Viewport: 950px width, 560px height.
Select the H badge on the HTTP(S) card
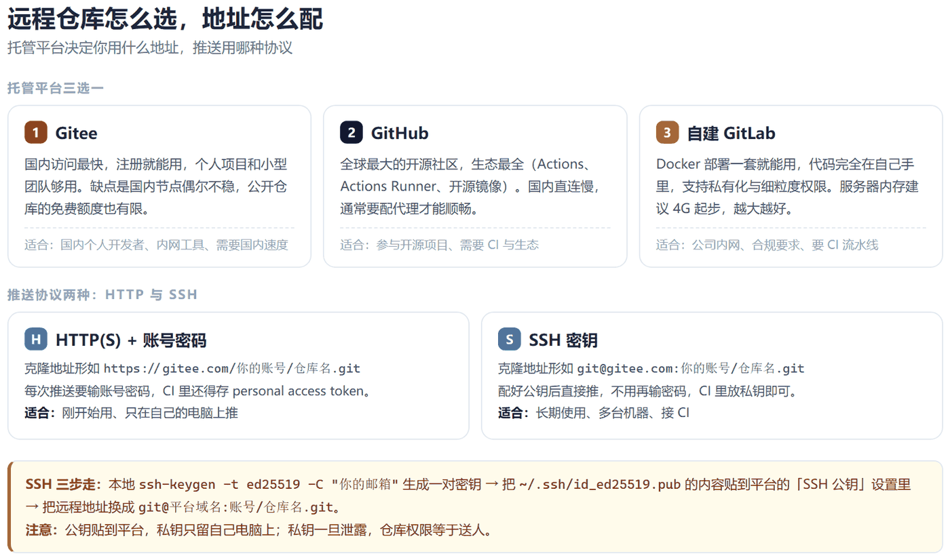pyautogui.click(x=35, y=339)
